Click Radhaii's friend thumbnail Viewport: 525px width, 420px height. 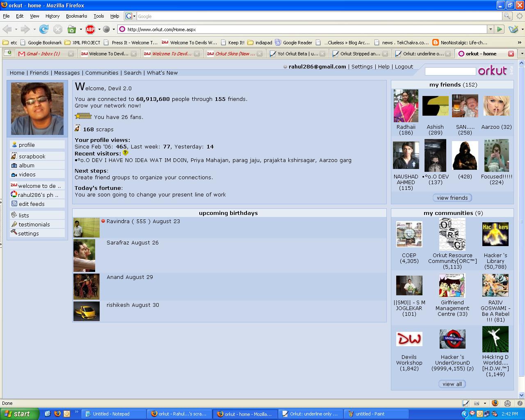click(x=406, y=106)
